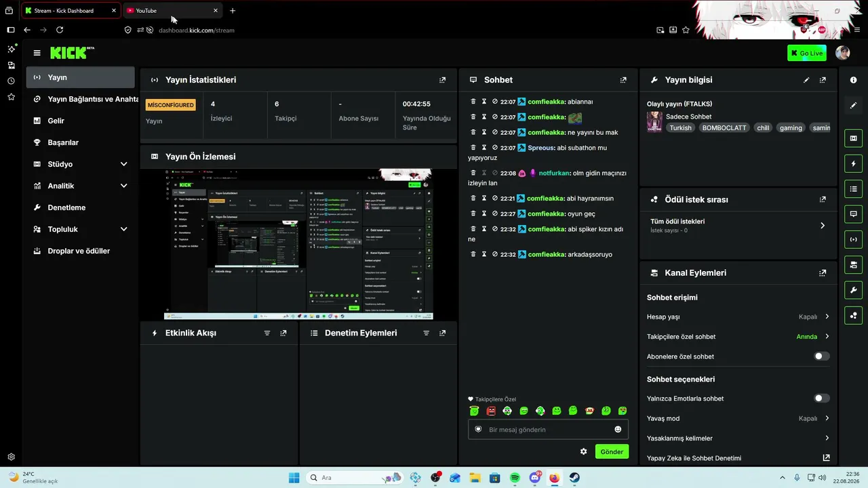Open filter options in Etkinlik Akışı panel
The width and height of the screenshot is (868, 488).
click(267, 333)
